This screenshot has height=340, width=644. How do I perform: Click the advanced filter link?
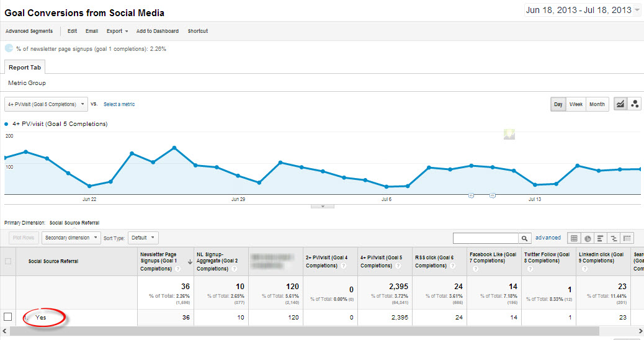(x=548, y=238)
